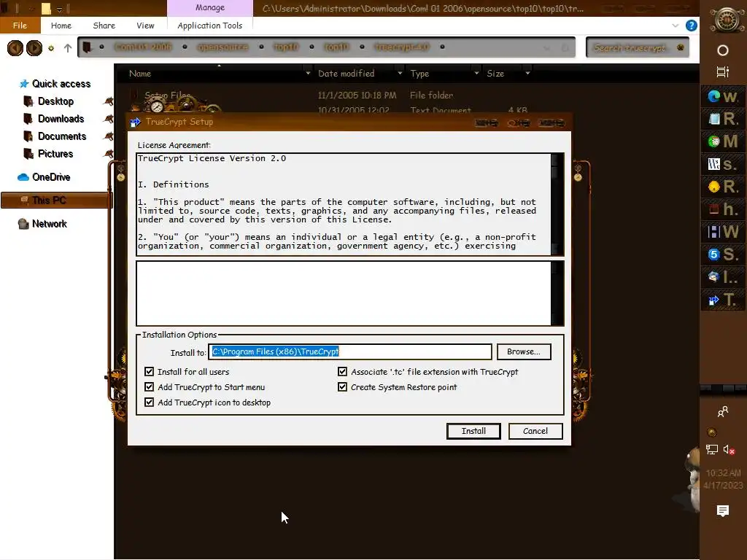Open Quick Access Toolbar customize dropdown
Image resolution: width=747 pixels, height=560 pixels.
pyautogui.click(x=59, y=9)
